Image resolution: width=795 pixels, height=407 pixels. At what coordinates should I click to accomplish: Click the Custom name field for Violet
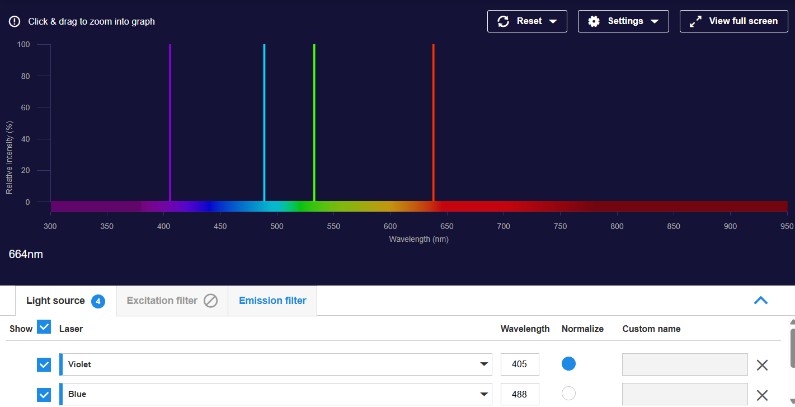pyautogui.click(x=684, y=365)
